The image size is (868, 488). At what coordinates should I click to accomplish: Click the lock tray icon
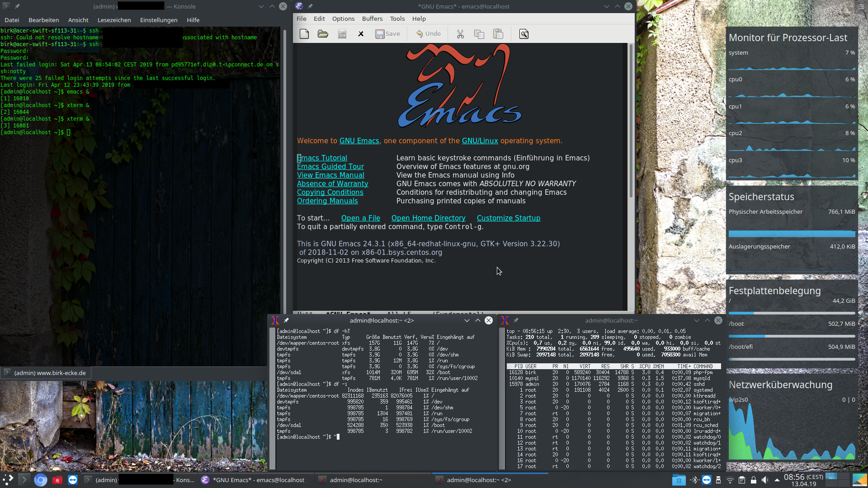tap(754, 480)
